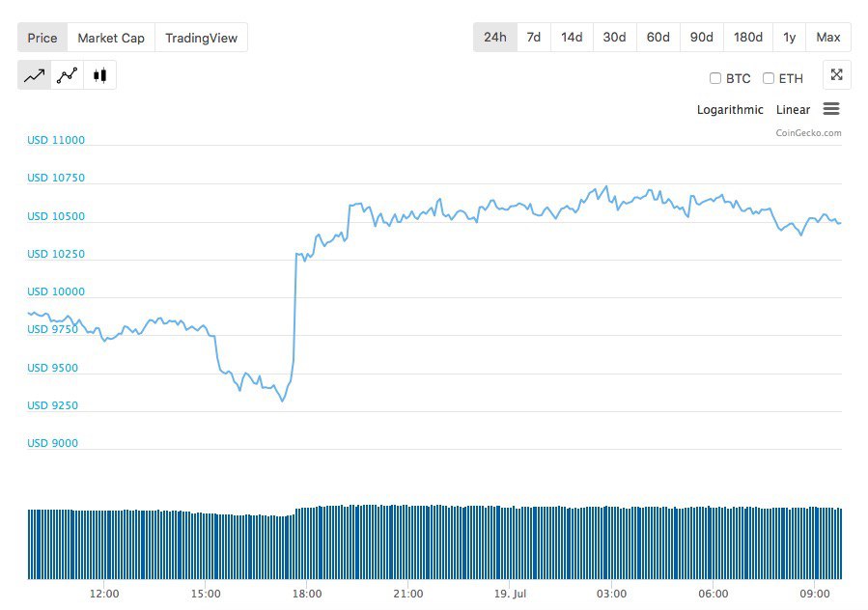Open the chart hamburger menu icon
The height and width of the screenshot is (610, 868).
pyautogui.click(x=831, y=108)
